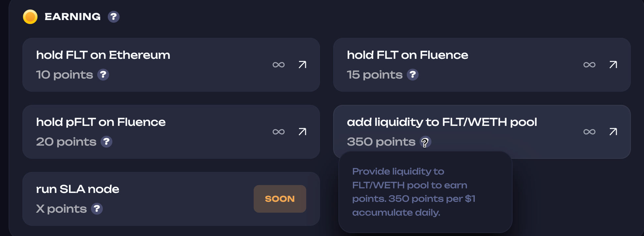Click the Provide liquidity tooltip text

[414, 192]
